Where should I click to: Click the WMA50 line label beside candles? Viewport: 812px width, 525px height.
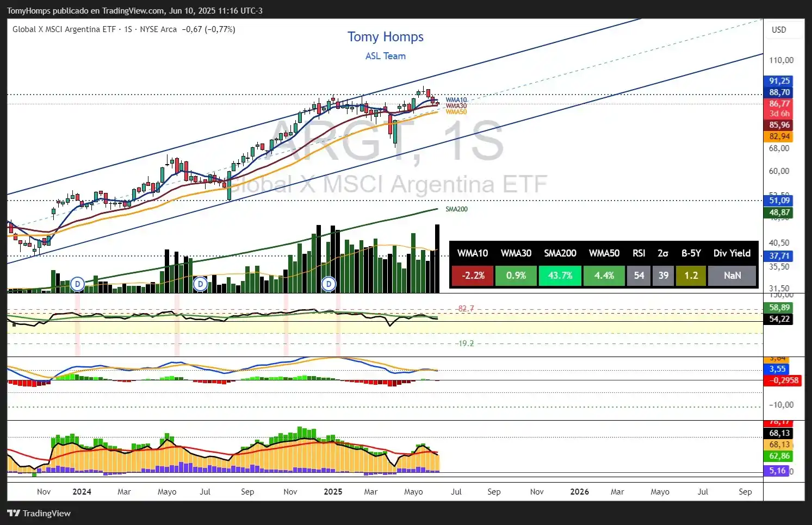(x=456, y=112)
